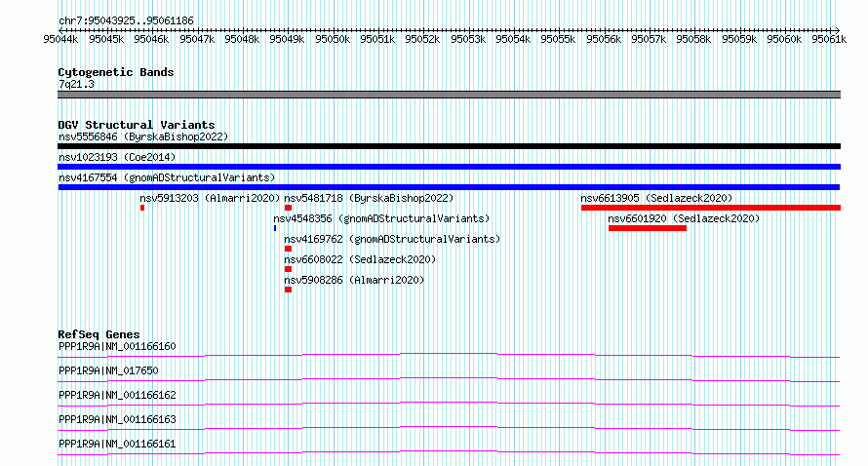Open transcript PPP1R9A|NM_001166160 label
Viewport: 868px width, 466px height.
[117, 346]
